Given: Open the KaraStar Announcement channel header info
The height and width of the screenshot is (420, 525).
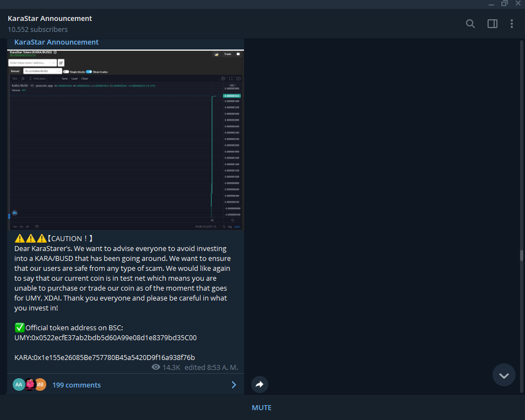Looking at the screenshot, I should (50, 18).
